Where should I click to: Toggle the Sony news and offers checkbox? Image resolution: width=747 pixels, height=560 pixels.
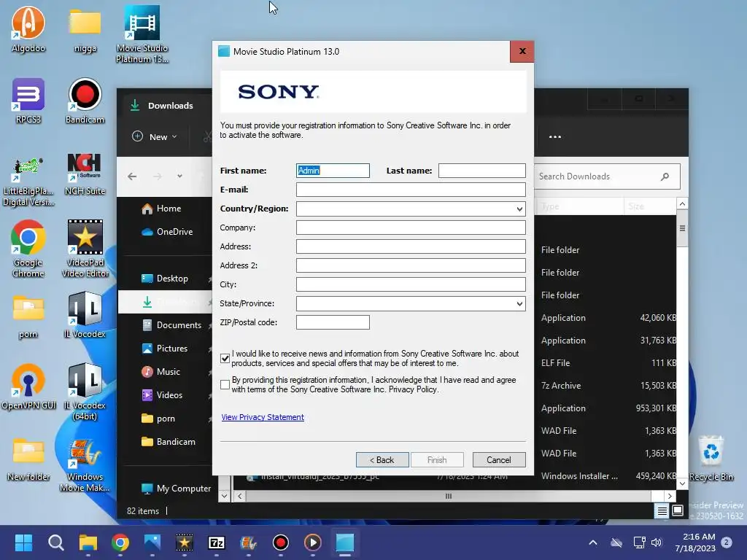pos(225,359)
